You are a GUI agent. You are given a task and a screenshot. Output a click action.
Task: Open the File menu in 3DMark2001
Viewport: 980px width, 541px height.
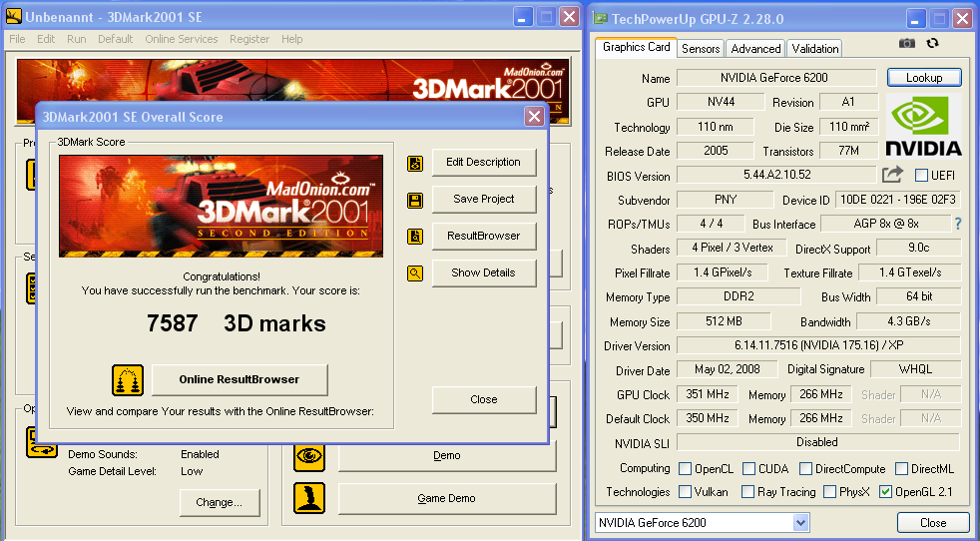(x=17, y=39)
